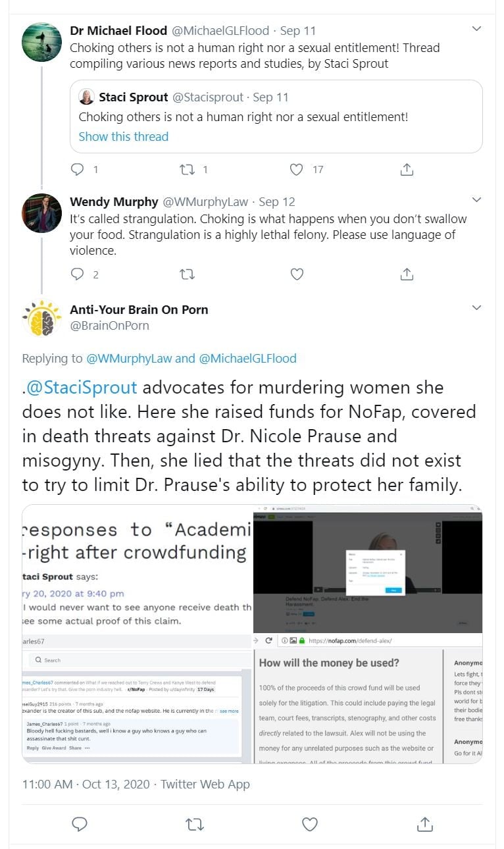This screenshot has width=504, height=849.
Task: Retweet Dr Michael Flood's tweet
Action: click(x=187, y=170)
